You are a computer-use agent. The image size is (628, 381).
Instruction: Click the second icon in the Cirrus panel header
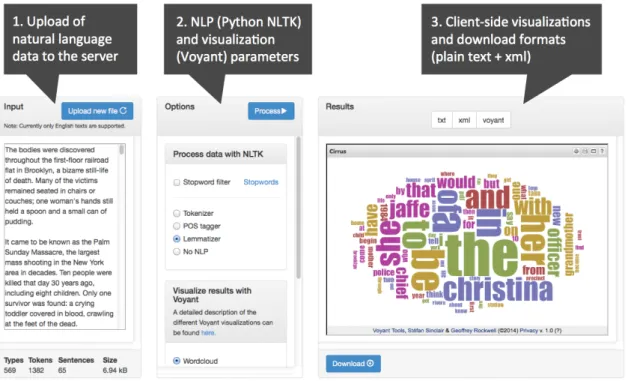pyautogui.click(x=585, y=151)
